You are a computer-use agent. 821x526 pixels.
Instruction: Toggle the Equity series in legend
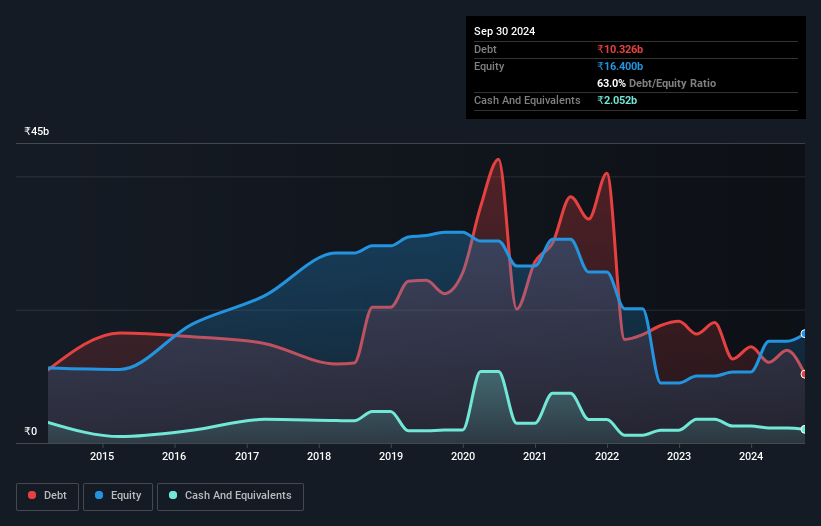click(118, 496)
